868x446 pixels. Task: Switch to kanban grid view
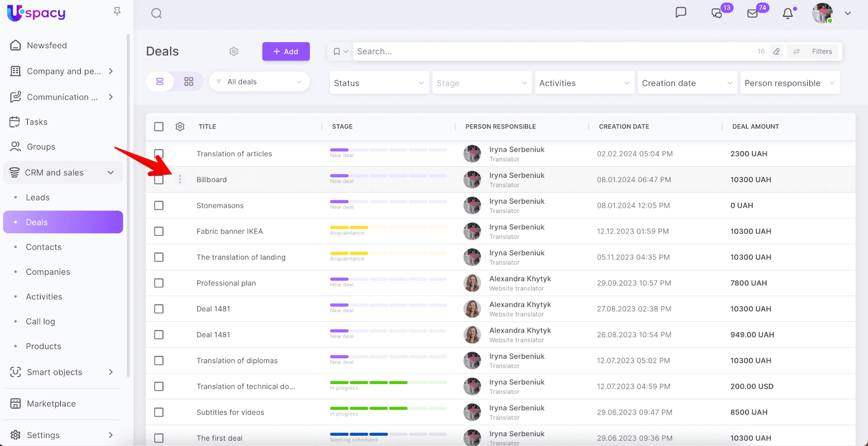point(189,82)
